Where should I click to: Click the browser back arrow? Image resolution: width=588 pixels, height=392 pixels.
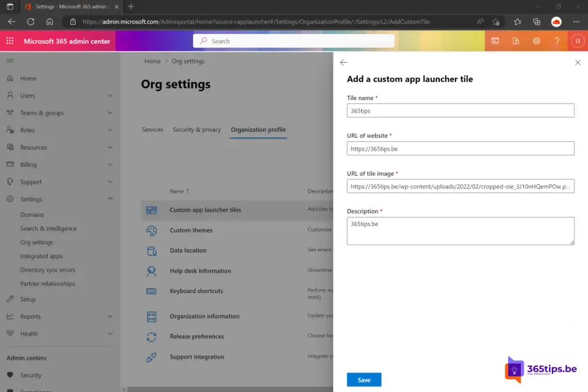[11, 22]
